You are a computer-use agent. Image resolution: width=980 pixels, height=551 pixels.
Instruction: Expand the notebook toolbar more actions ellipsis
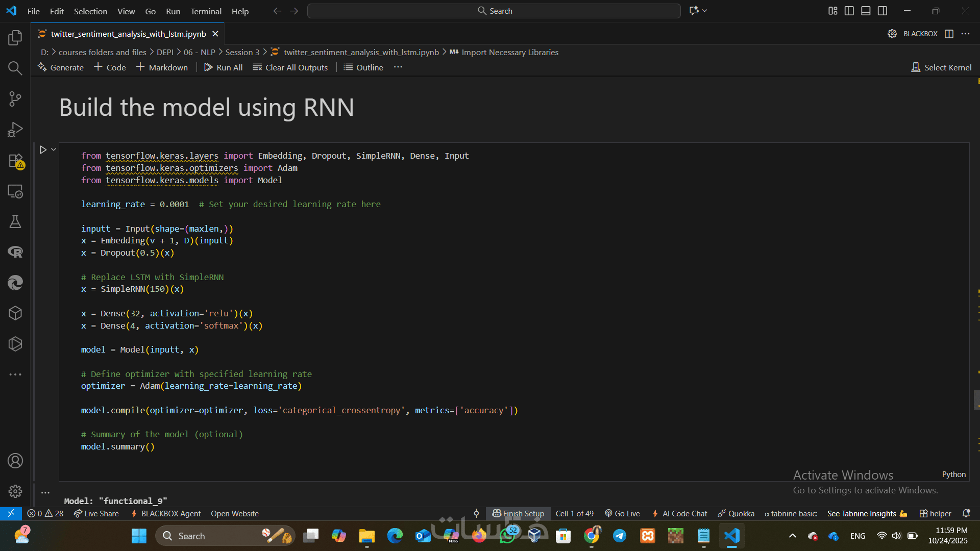(398, 67)
